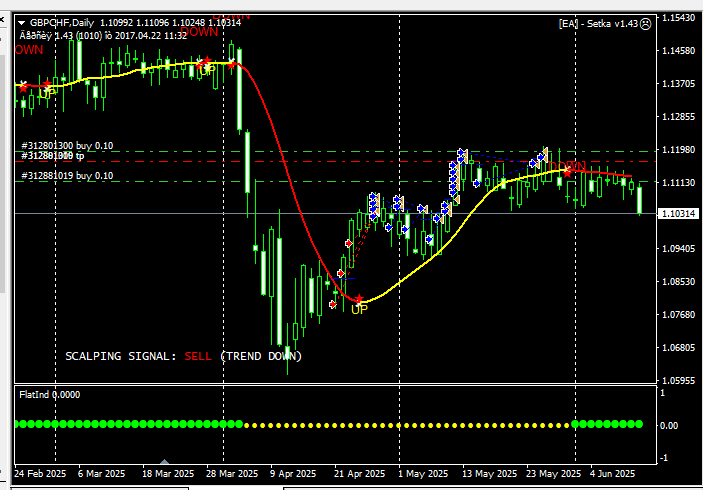Click the 21 Apr 2025 date label

359,474
